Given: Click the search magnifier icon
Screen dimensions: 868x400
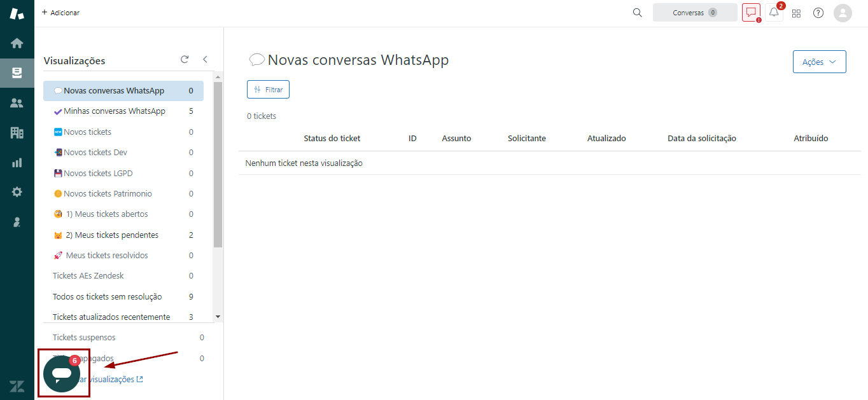Looking at the screenshot, I should [637, 13].
